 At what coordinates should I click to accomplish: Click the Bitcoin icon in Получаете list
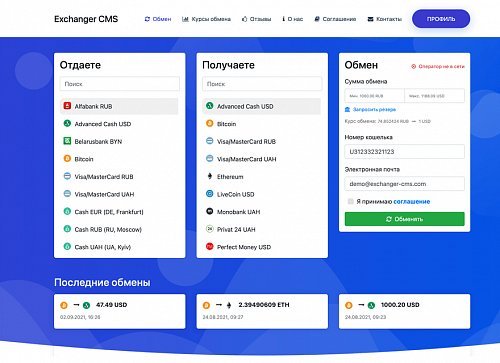tap(209, 124)
